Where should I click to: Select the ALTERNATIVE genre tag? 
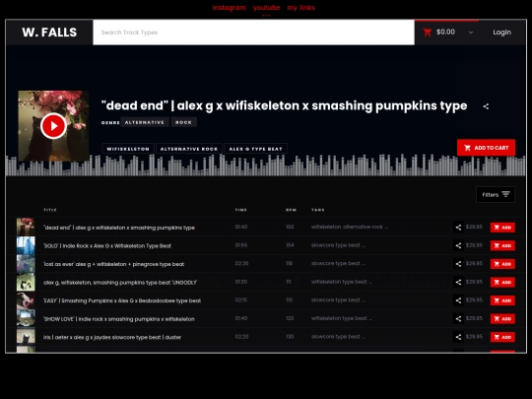(145, 122)
